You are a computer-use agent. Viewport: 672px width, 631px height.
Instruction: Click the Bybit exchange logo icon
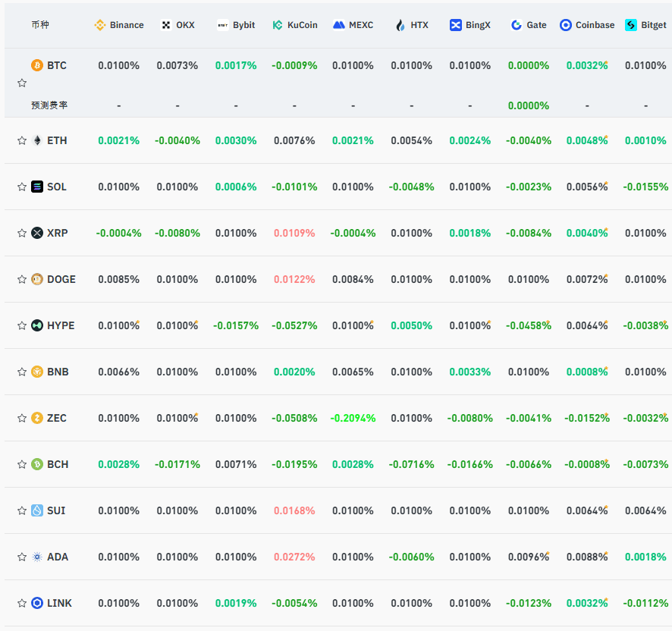(223, 25)
